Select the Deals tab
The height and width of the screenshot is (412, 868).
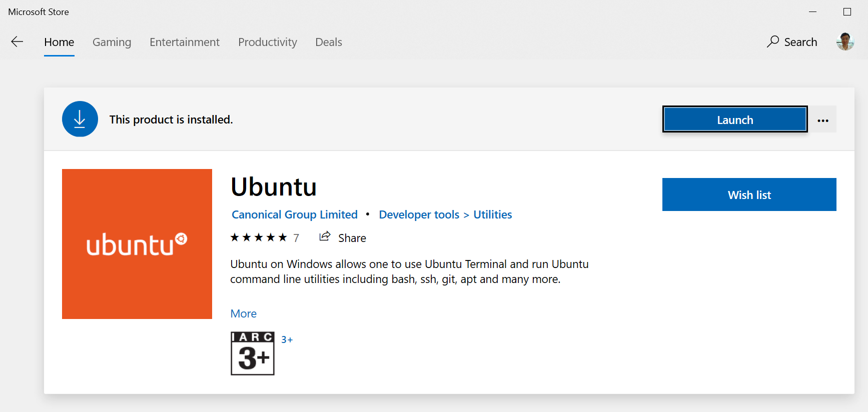[329, 42]
